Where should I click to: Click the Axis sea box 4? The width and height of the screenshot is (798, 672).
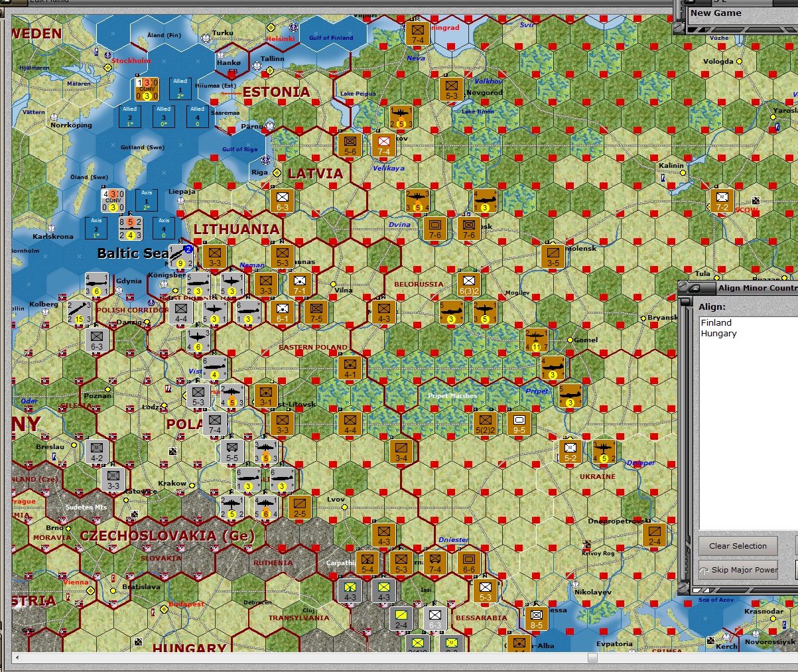pos(164,228)
